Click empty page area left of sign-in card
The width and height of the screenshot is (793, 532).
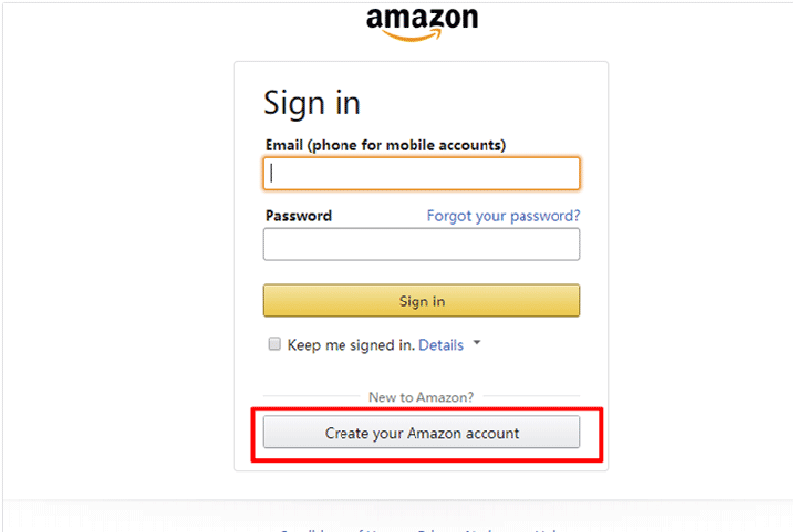[117, 272]
